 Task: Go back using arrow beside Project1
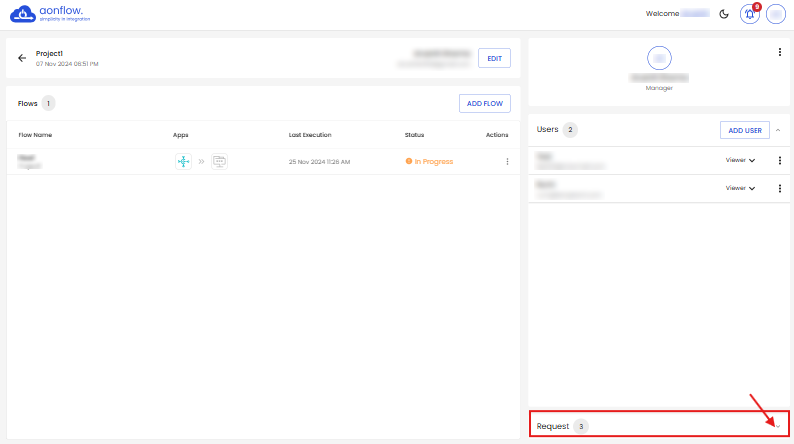22,58
